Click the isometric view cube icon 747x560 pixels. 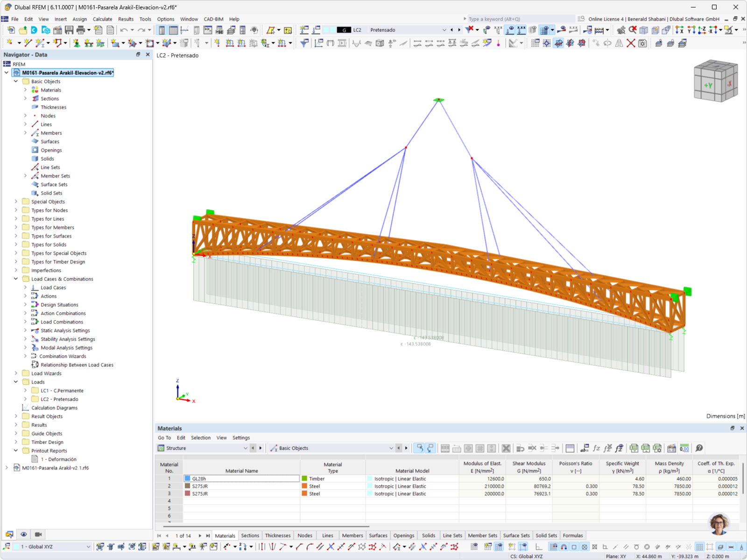point(643,30)
